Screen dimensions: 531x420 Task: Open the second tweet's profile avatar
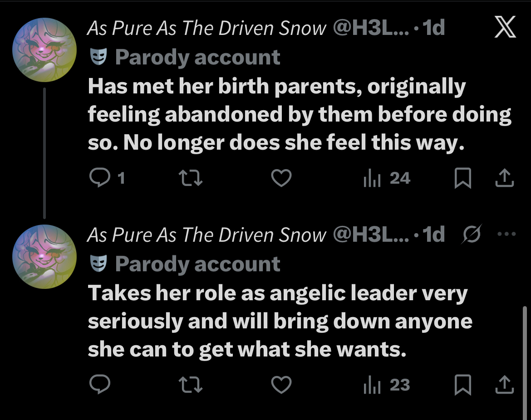point(44,257)
